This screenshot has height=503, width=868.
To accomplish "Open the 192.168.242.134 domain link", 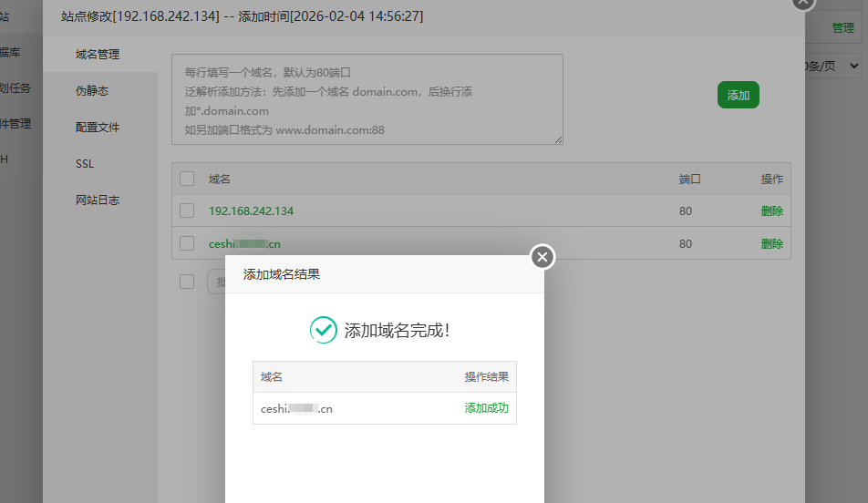I will (x=251, y=210).
